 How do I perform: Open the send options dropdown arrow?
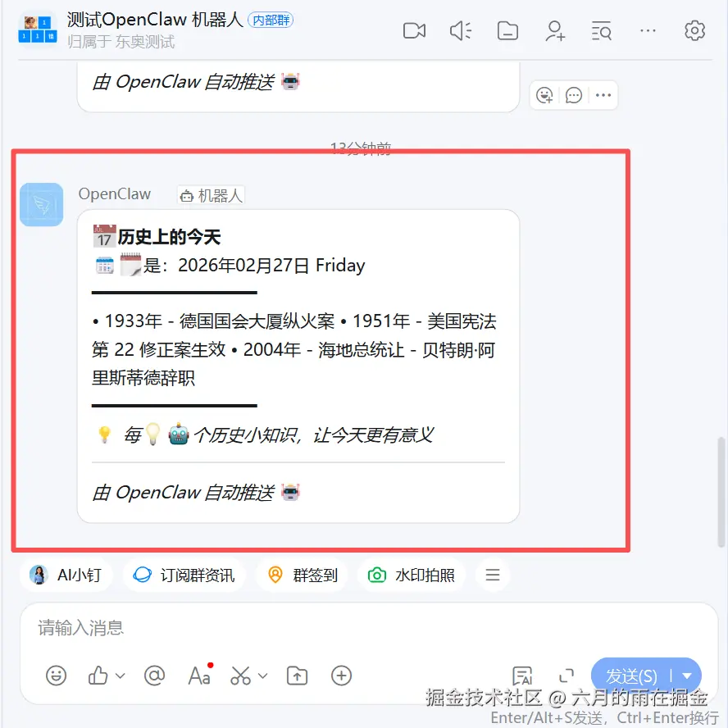687,676
